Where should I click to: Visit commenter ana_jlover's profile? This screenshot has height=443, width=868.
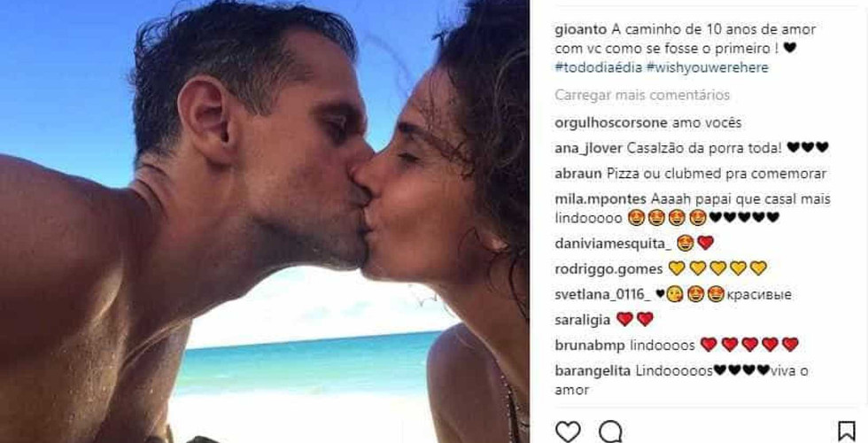point(589,149)
